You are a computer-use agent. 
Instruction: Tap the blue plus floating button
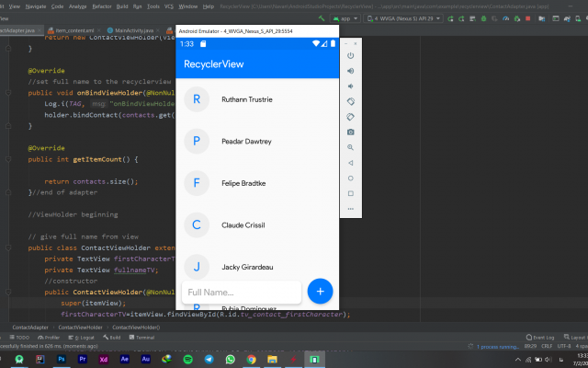(x=320, y=291)
